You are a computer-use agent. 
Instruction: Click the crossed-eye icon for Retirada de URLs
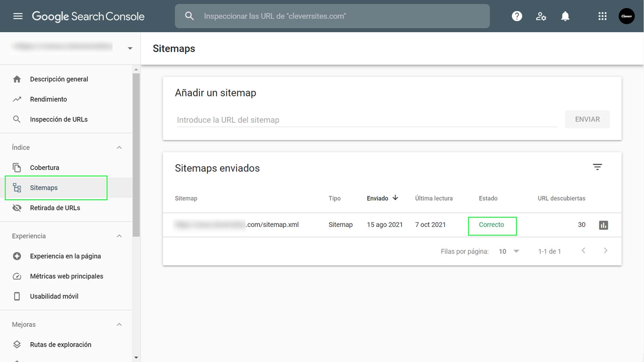pos(17,208)
